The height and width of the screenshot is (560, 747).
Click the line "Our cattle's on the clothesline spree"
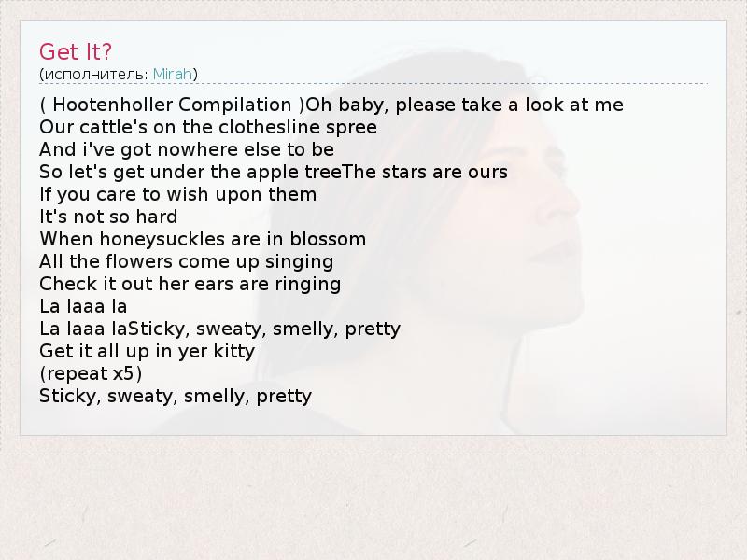pos(208,127)
